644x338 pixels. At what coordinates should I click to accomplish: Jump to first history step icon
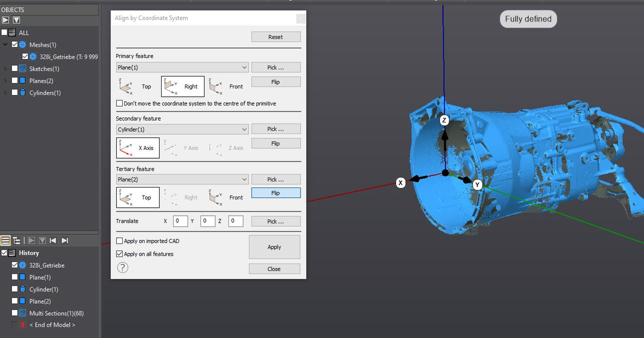[x=53, y=241]
